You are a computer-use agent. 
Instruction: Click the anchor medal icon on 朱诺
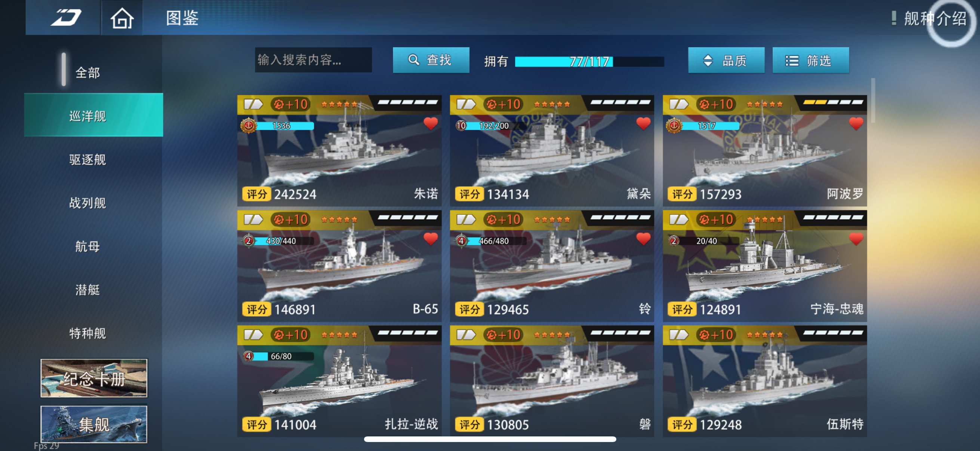(x=249, y=126)
